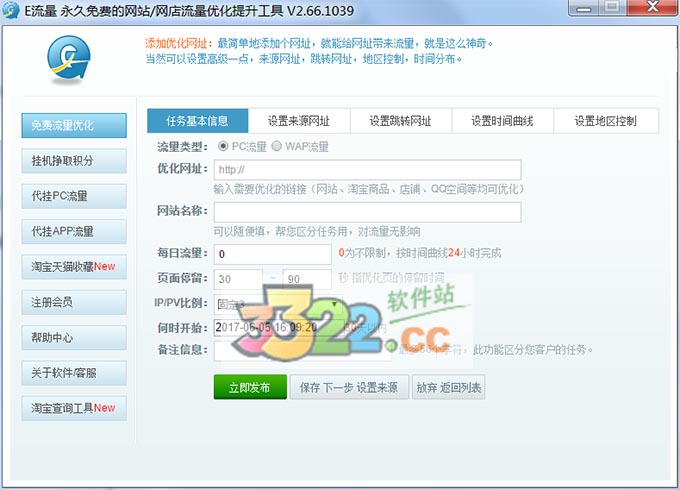Click the 页面停留 maximum field showing 90

(307, 279)
